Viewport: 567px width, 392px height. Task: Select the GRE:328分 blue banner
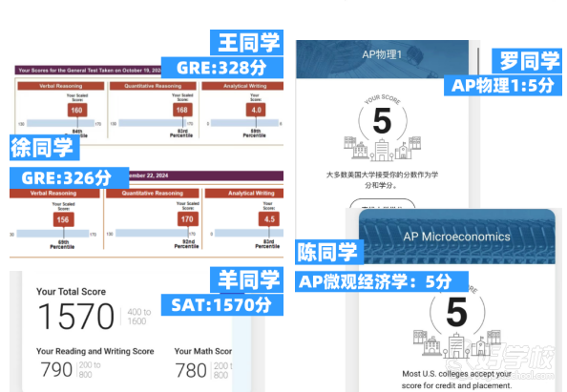(222, 68)
